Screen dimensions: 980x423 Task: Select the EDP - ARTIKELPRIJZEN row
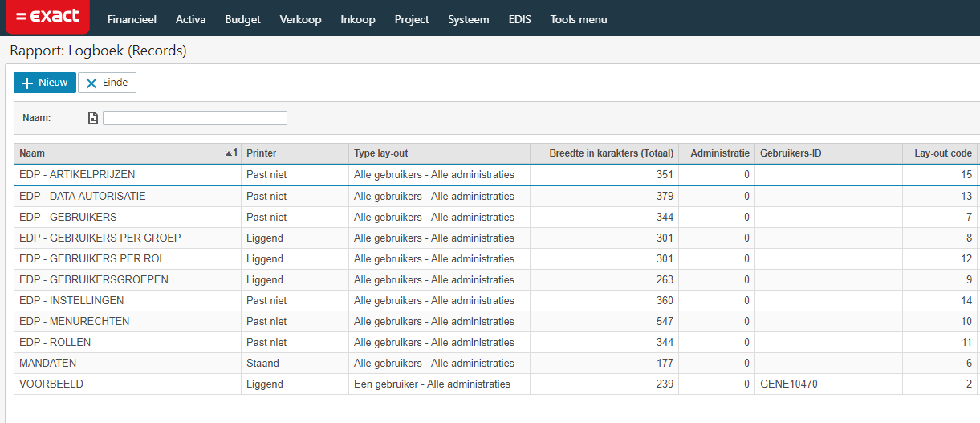[x=496, y=175]
